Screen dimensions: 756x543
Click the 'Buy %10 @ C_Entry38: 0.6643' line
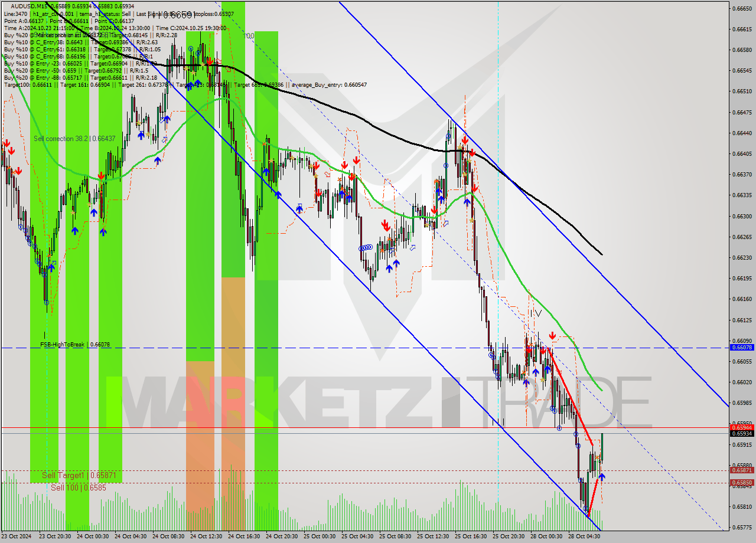click(x=80, y=42)
